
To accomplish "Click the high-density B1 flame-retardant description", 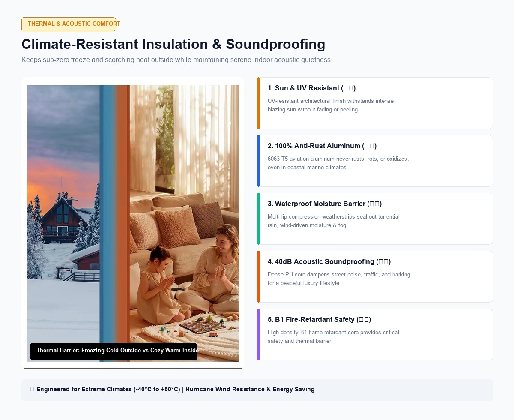I will (x=333, y=337).
